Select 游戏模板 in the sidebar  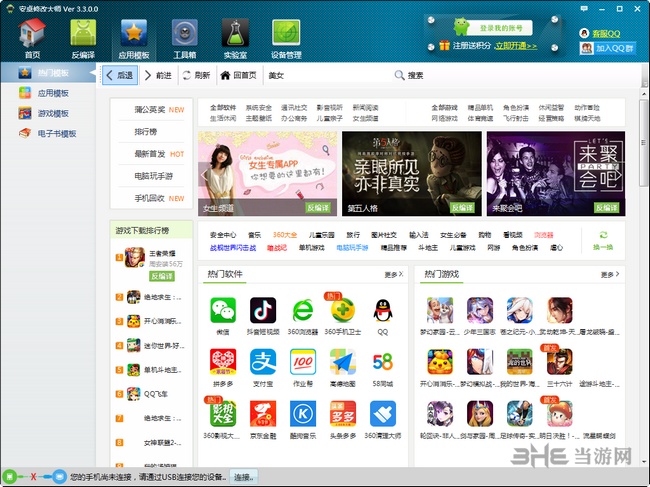(48, 113)
